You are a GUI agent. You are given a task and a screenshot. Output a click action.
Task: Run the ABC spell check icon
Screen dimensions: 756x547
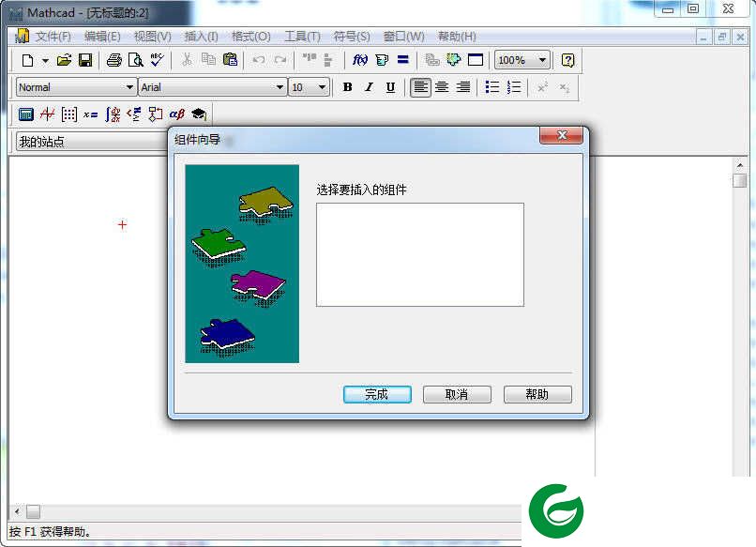(158, 60)
